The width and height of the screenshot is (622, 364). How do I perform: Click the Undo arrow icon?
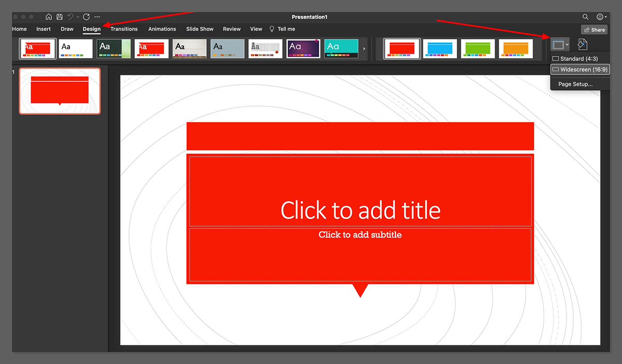[70, 17]
